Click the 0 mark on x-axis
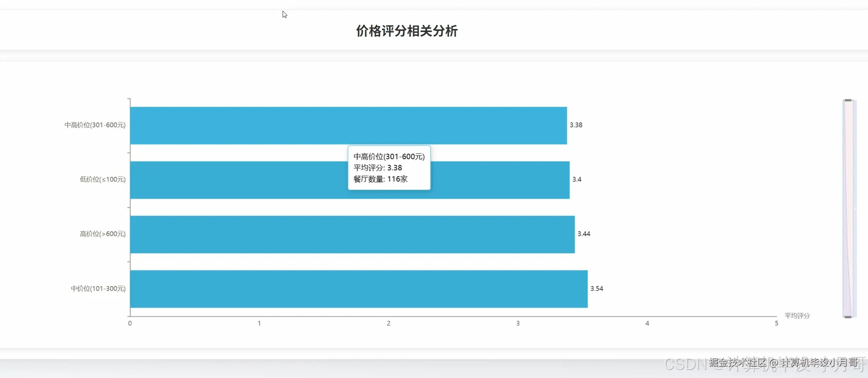 (x=130, y=324)
